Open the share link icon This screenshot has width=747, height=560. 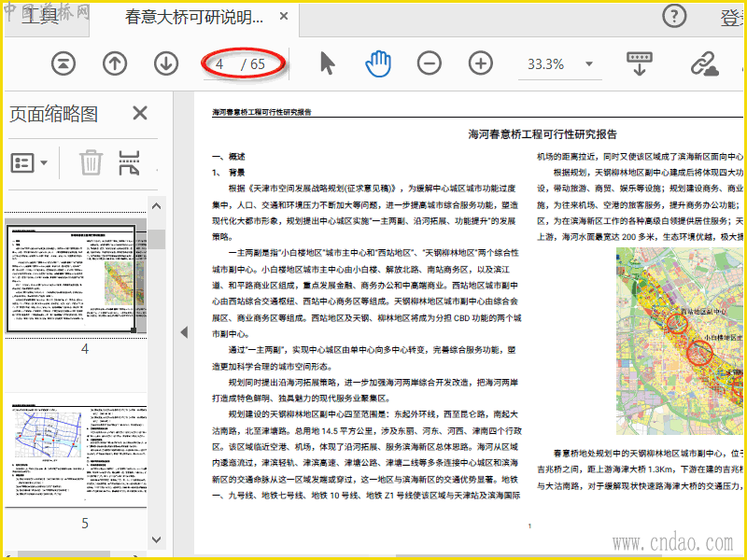[x=703, y=63]
